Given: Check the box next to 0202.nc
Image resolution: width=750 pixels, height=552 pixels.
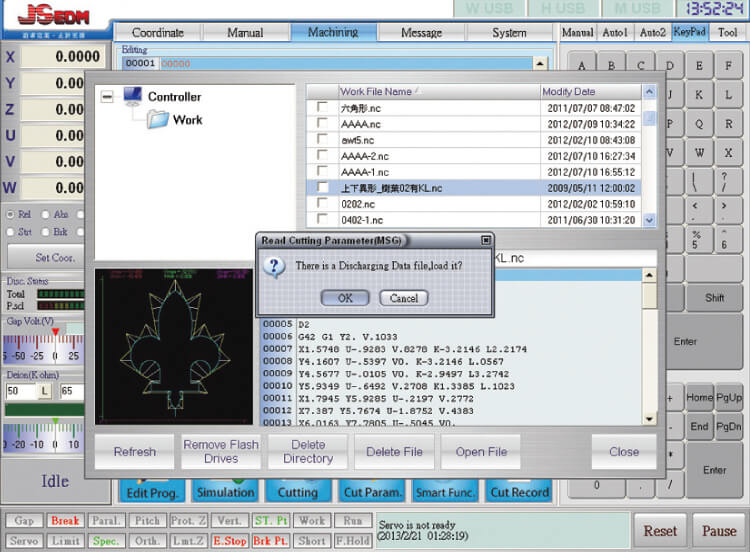Looking at the screenshot, I should tap(322, 203).
